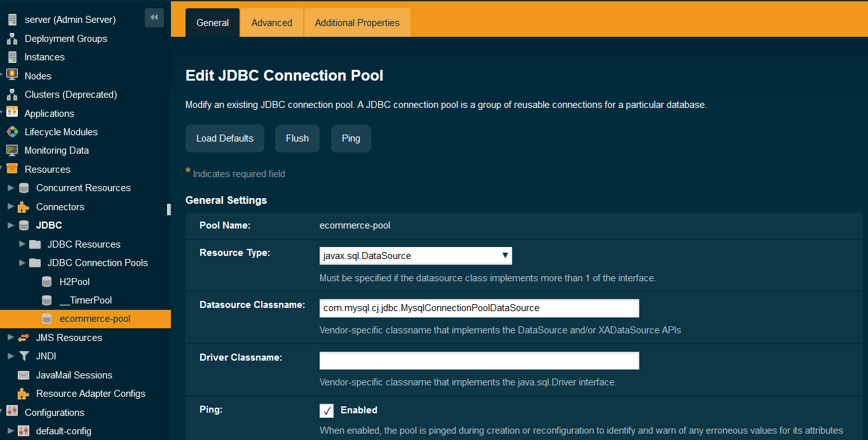This screenshot has height=440, width=868.
Task: Open the Nodes node icon
Action: click(11, 76)
